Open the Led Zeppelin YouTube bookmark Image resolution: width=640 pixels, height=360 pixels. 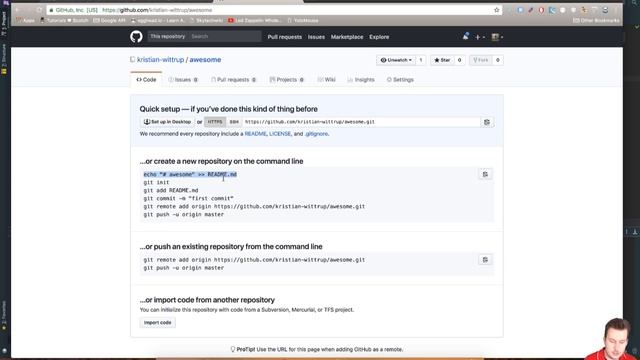tap(255, 20)
